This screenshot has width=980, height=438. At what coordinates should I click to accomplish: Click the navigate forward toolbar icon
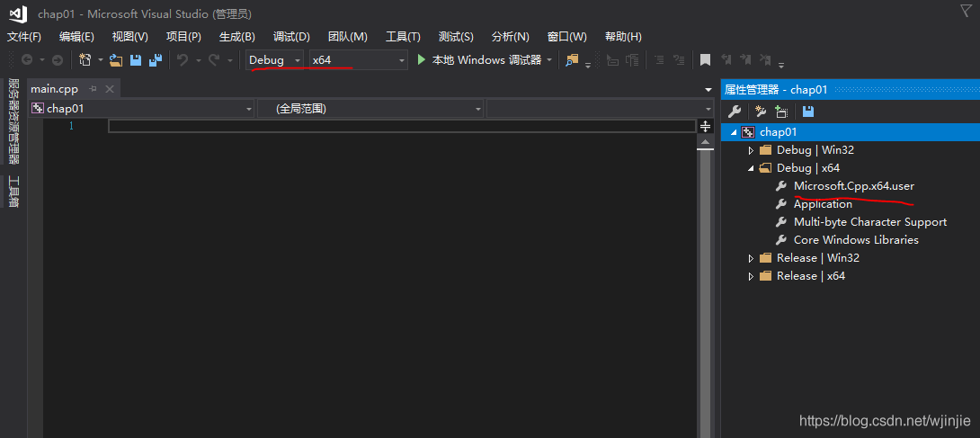point(57,60)
